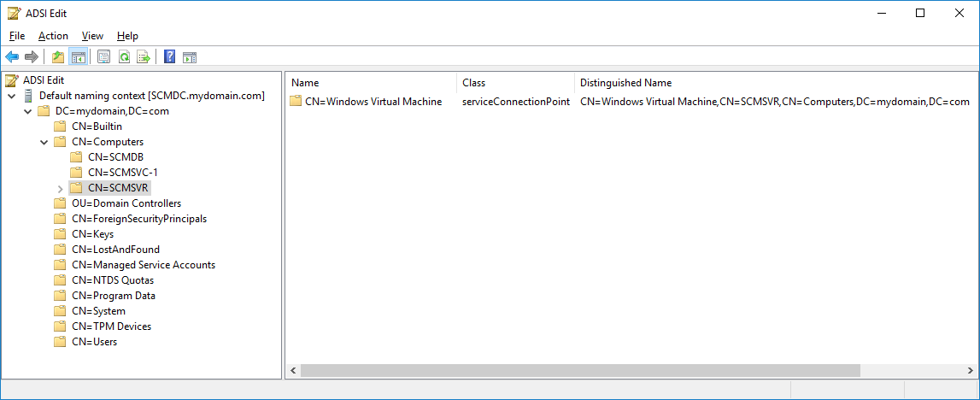Toggle Show/Hide Action Pane icon
Viewport: 980px width, 400px height.
tap(190, 57)
